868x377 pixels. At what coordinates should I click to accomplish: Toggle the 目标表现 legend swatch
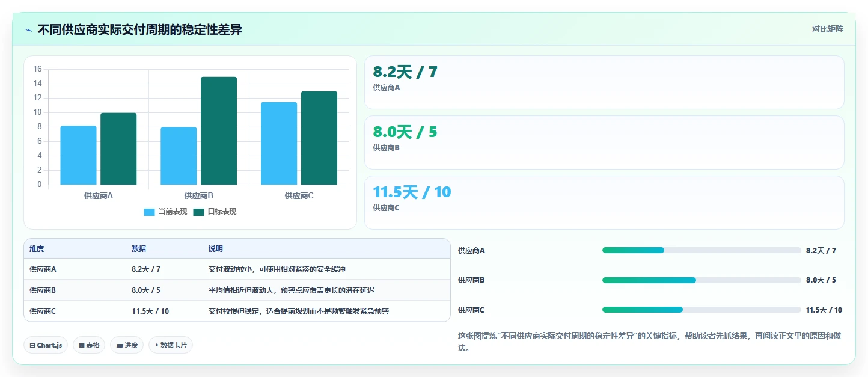pyautogui.click(x=198, y=212)
